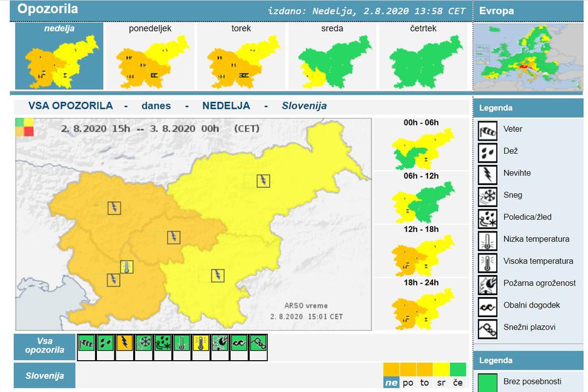588x392 pixels.
Task: Click the wind warning icon in the filter row
Action: click(x=86, y=343)
